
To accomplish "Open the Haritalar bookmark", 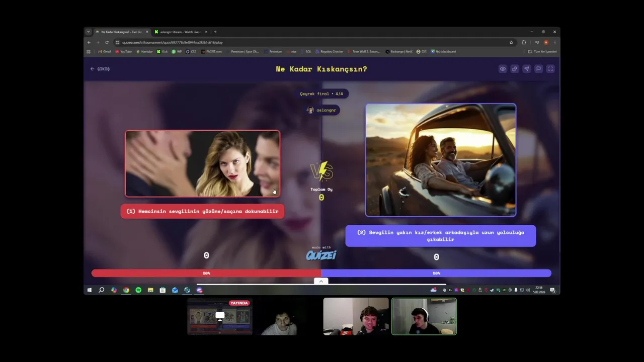I will [144, 51].
